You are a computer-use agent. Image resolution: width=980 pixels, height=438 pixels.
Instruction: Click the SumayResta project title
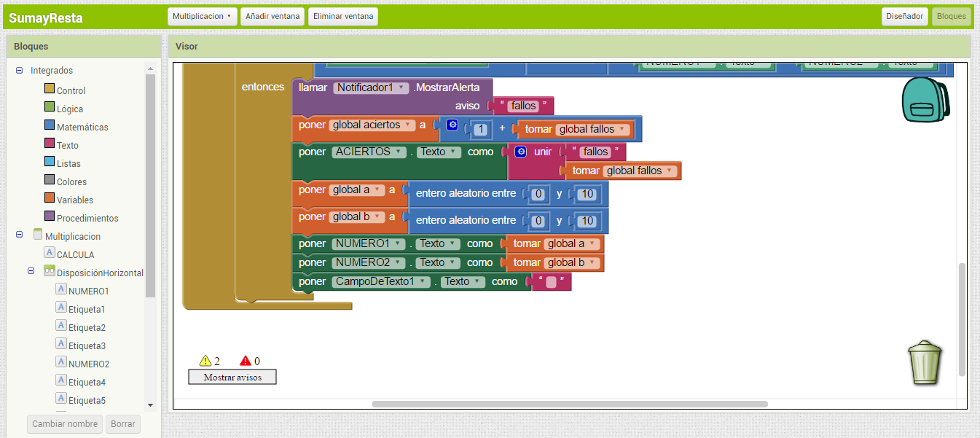pos(46,18)
